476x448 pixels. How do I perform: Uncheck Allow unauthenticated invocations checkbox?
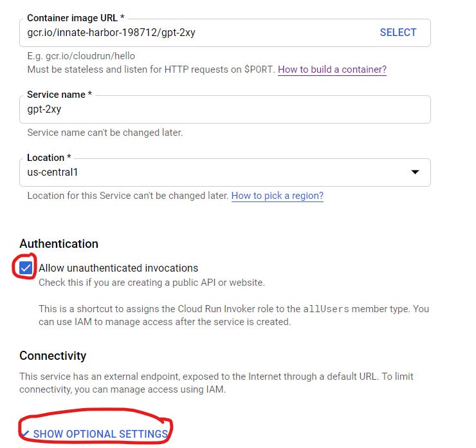[x=26, y=268]
